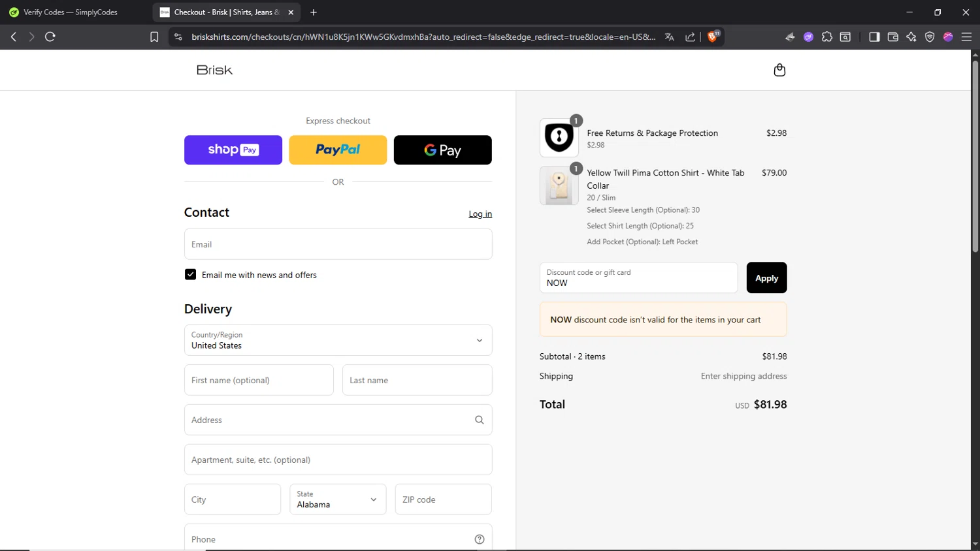Click the purple circular extension icon
Viewport: 980px width, 551px height.
point(808,37)
